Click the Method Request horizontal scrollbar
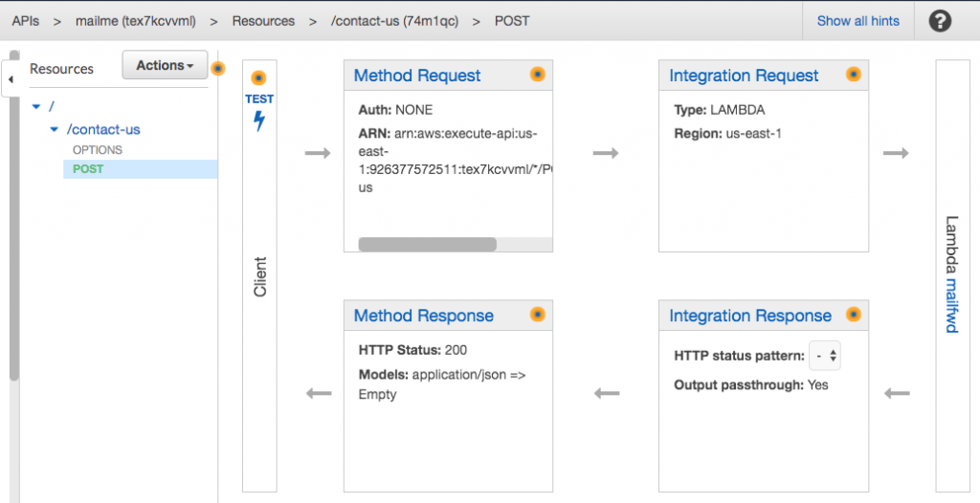This screenshot has height=503, width=980. 427,244
